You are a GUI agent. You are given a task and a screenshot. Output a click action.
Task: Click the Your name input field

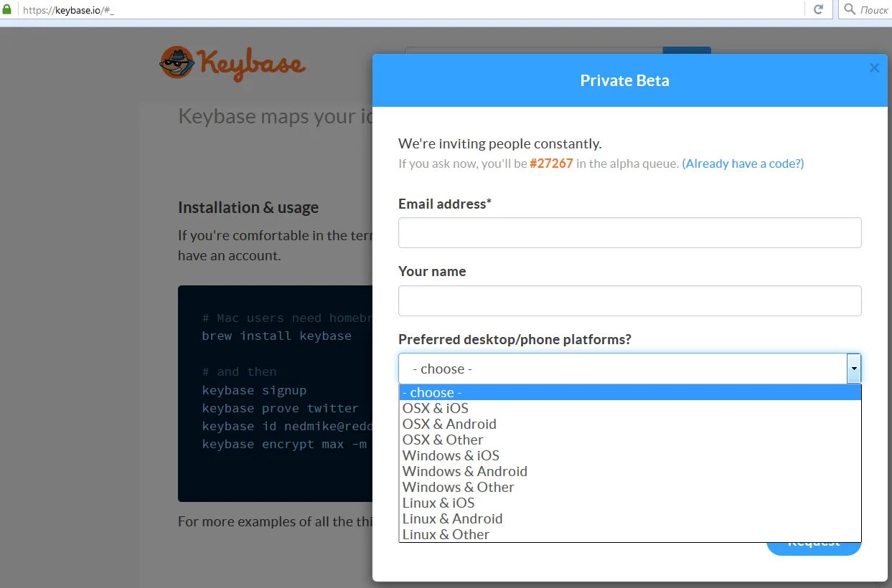pos(629,300)
